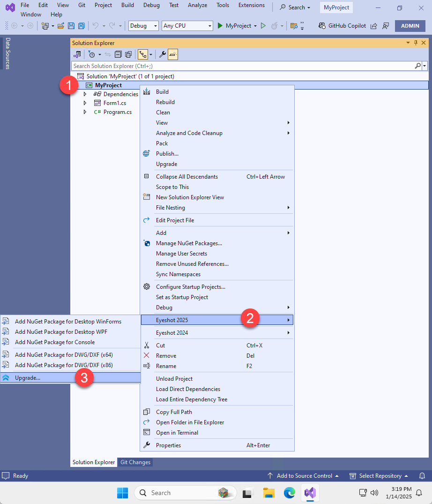This screenshot has width=432, height=504.
Task: Toggle the Preview Selected Items button
Action: coord(173,54)
